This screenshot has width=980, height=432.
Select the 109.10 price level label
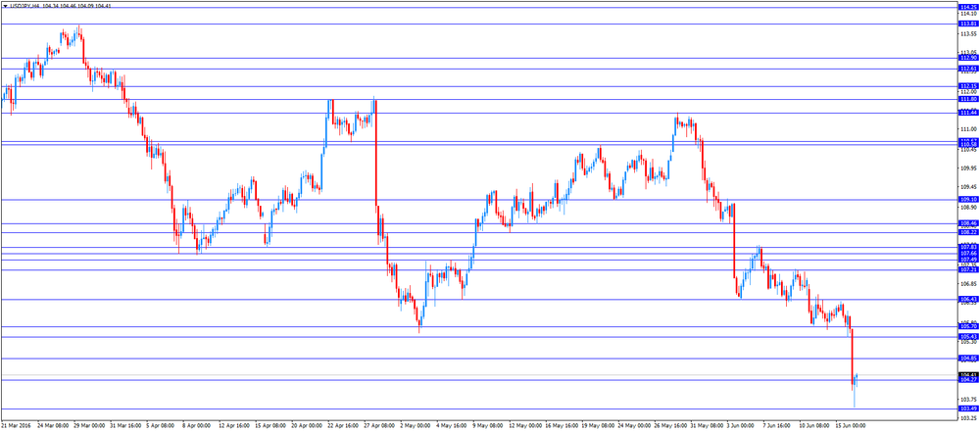coord(968,200)
